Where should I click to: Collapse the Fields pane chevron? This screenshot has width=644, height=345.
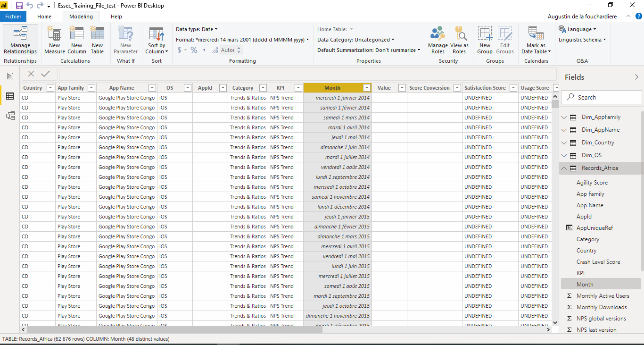(636, 77)
